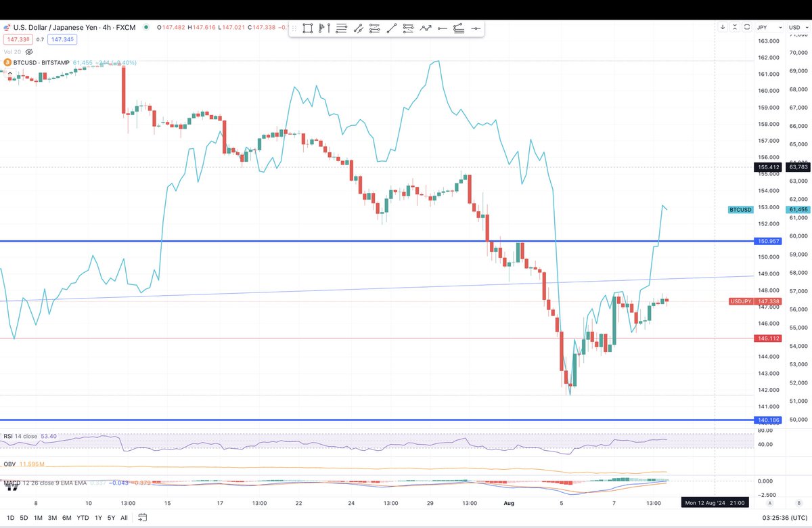This screenshot has width=812, height=528.
Task: Select the YTD time range
Action: click(84, 518)
